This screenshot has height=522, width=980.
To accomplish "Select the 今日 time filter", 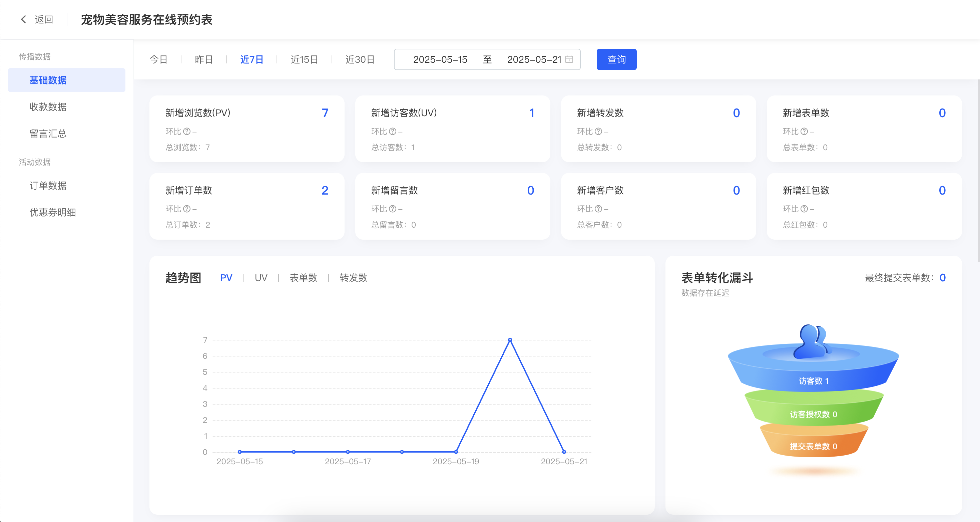I will pos(158,60).
